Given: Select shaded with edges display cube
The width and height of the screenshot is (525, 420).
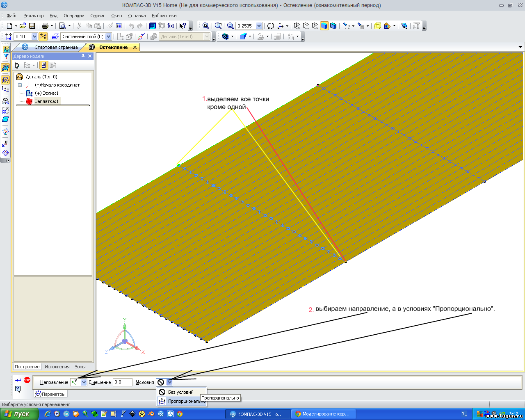Looking at the screenshot, I should (x=333, y=26).
